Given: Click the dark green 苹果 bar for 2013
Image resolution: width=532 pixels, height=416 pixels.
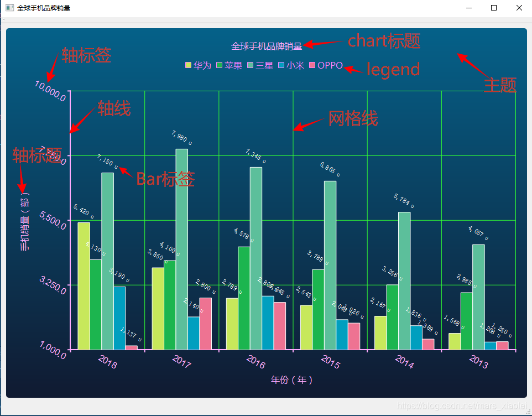Looking at the screenshot, I should point(467,321).
